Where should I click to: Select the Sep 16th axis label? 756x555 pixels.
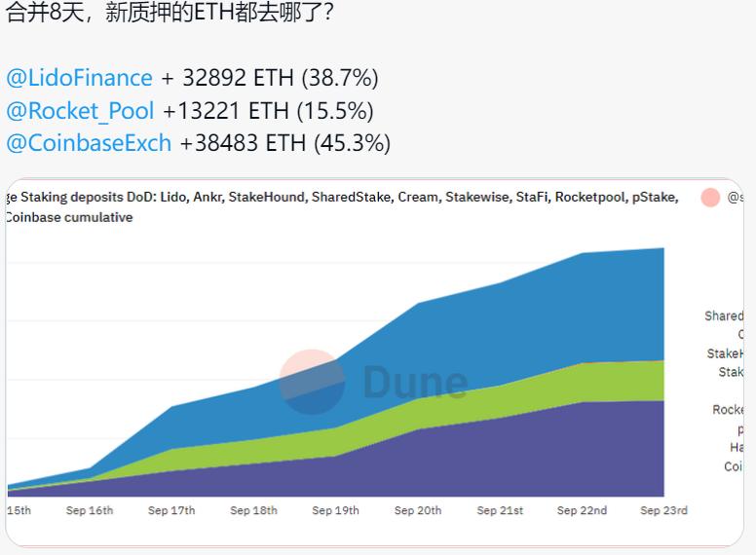tap(90, 510)
